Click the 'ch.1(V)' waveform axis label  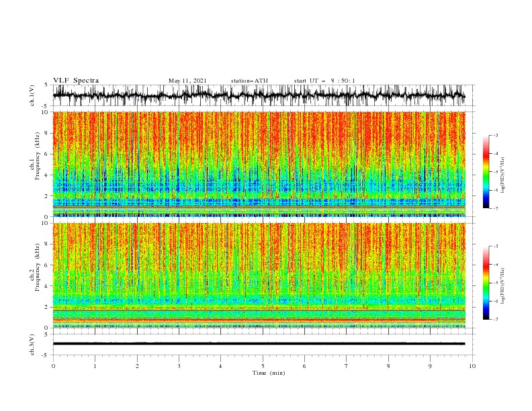[x=32, y=95]
